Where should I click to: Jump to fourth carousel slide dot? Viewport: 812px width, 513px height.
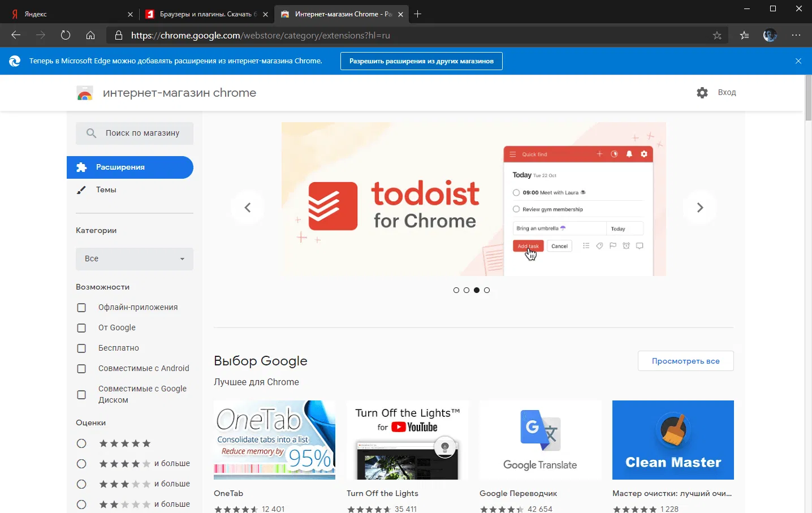(x=487, y=290)
